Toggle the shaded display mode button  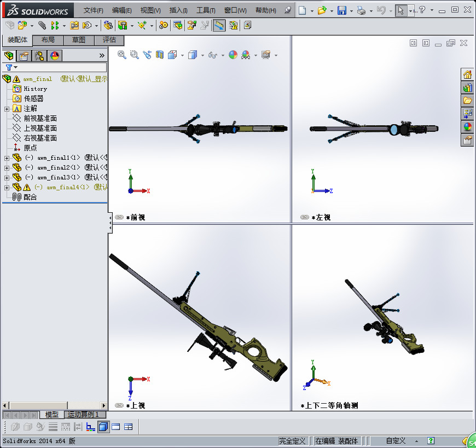(x=103, y=428)
